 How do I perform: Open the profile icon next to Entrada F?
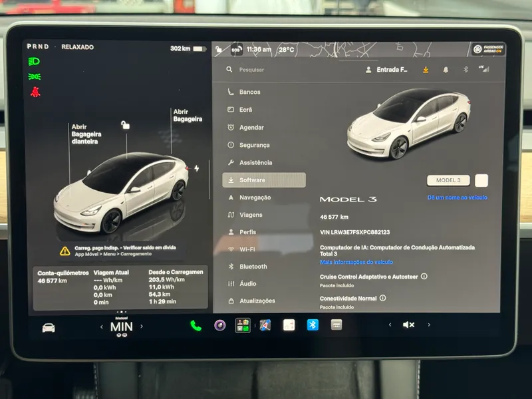368,70
